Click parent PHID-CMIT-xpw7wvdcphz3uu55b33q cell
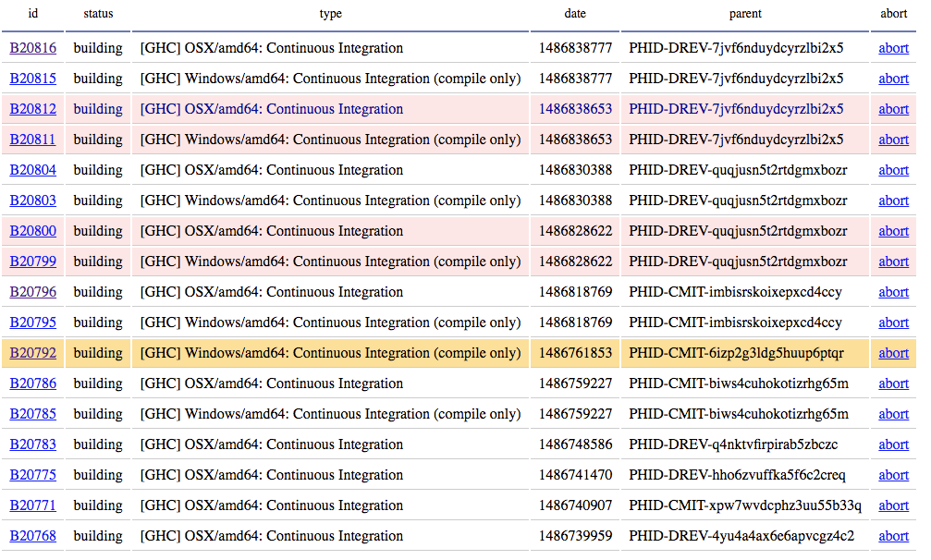This screenshot has width=931, height=560. [x=745, y=505]
